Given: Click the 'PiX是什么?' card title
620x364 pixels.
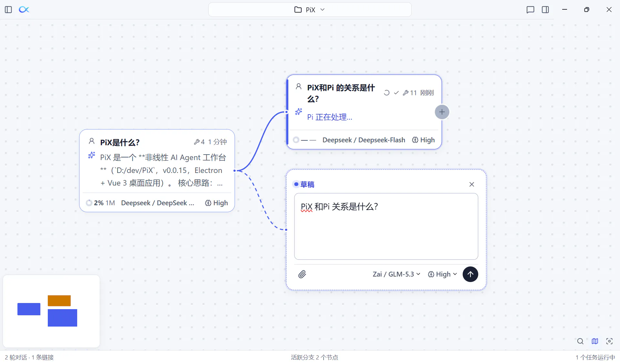Looking at the screenshot, I should (120, 142).
